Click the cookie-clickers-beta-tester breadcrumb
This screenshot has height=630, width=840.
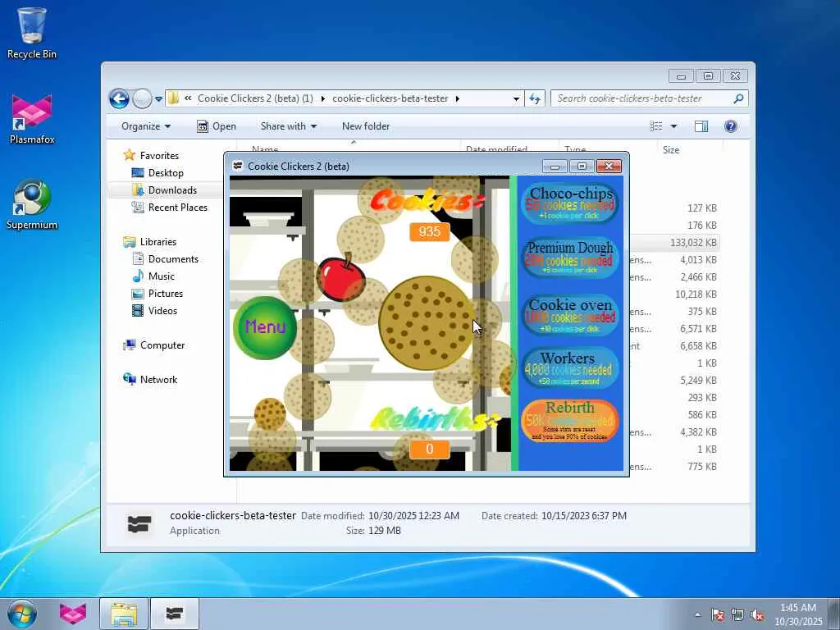coord(390,98)
